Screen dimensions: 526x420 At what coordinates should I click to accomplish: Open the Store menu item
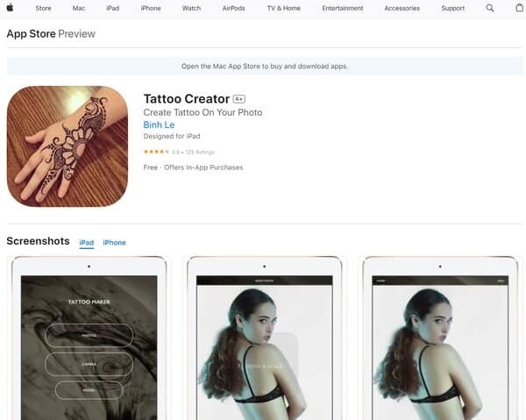coord(43,9)
